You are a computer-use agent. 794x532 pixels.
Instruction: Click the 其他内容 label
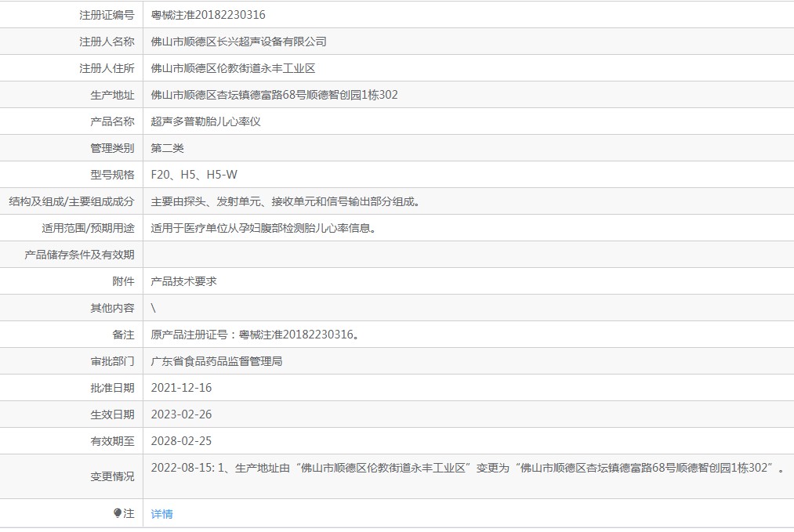click(x=112, y=308)
